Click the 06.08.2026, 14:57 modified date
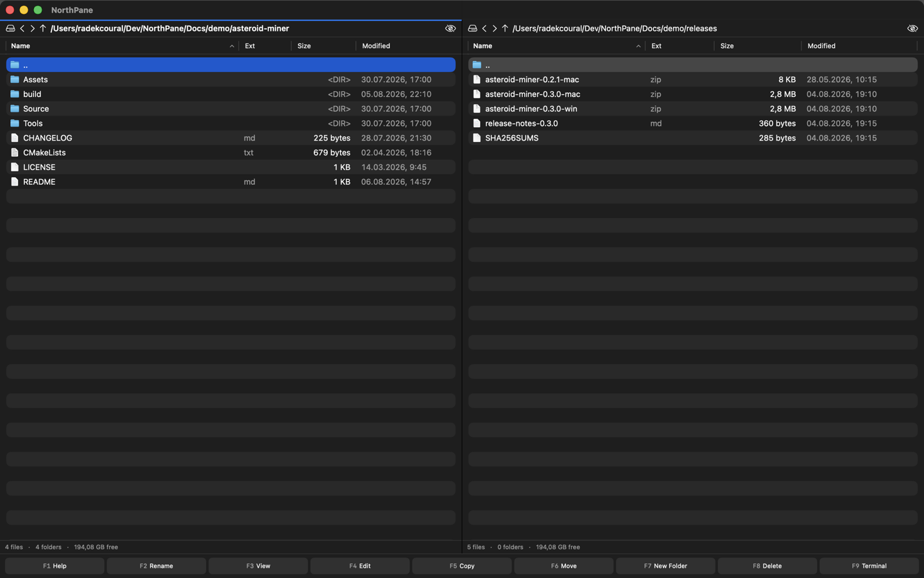This screenshot has width=924, height=578. pyautogui.click(x=396, y=182)
